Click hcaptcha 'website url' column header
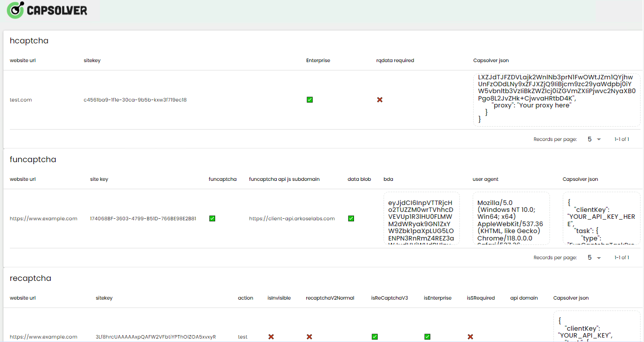The width and height of the screenshot is (644, 342). point(23,61)
